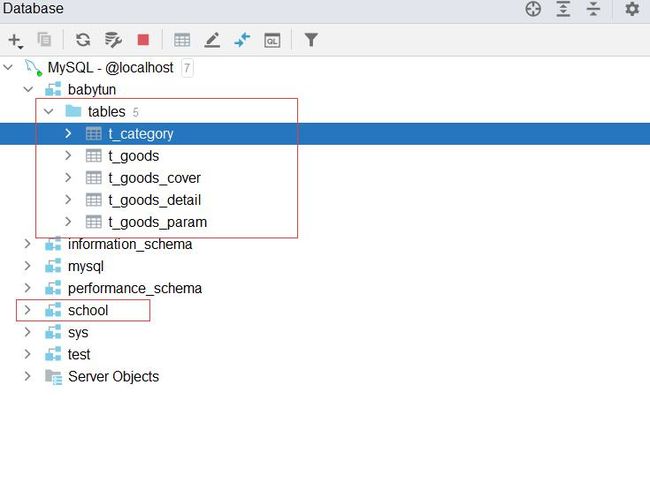This screenshot has width=650, height=498.
Task: Expand the school schema
Action: coord(27,310)
